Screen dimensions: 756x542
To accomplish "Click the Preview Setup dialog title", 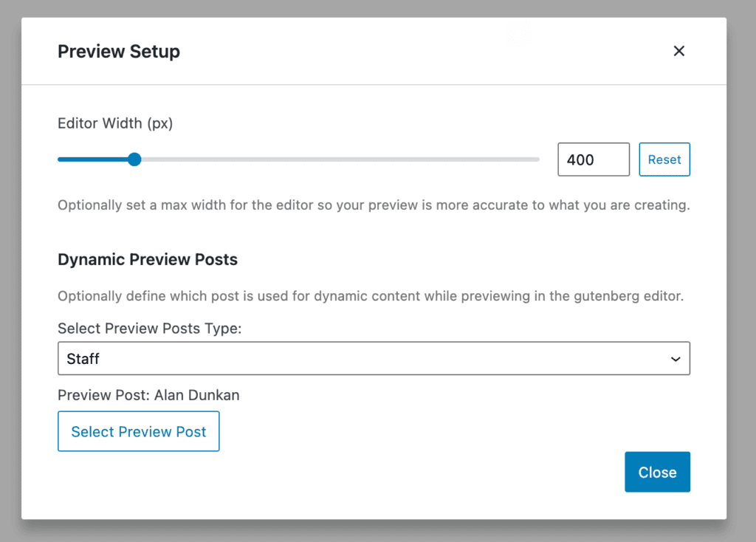I will pyautogui.click(x=119, y=52).
